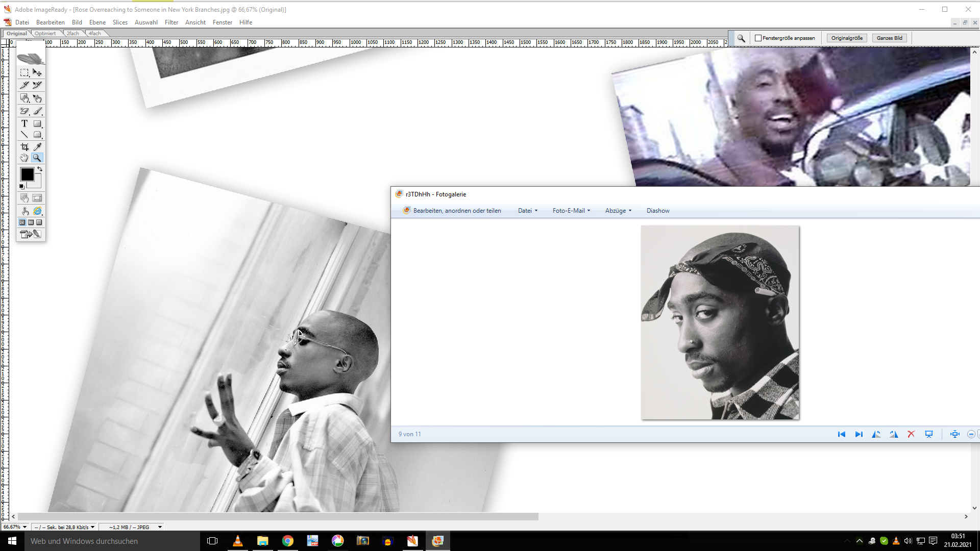Expand Foto-E-Mail dropdown
The height and width of the screenshot is (551, 980).
click(571, 211)
